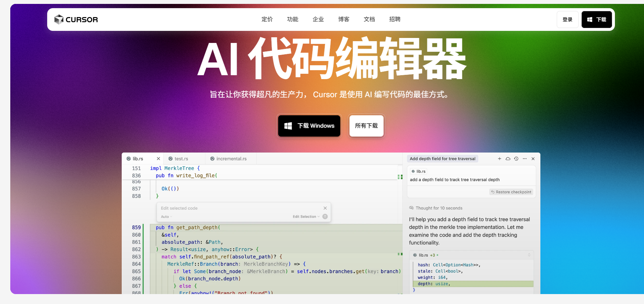
Task: Click line 859 get_path_depth declaration
Action: [188, 227]
